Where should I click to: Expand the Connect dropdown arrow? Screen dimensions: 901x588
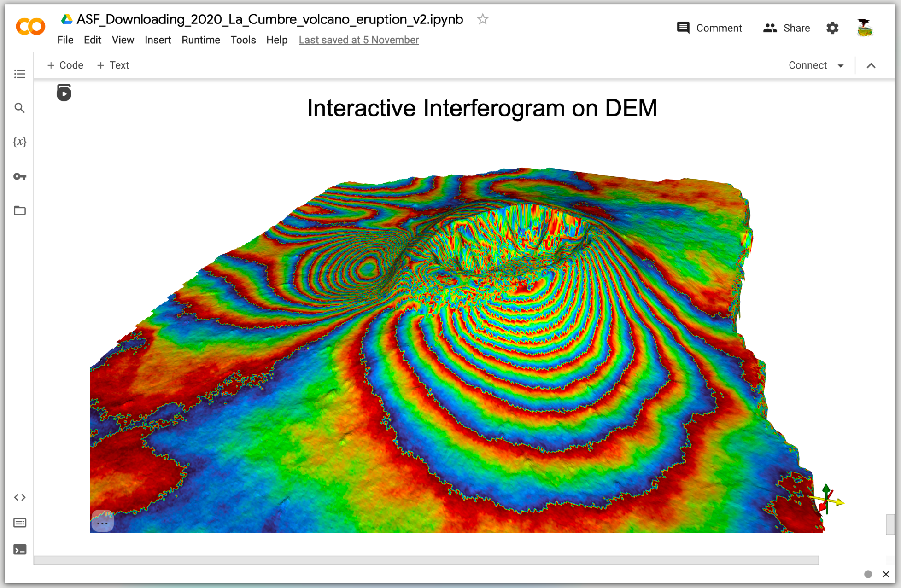coord(841,65)
